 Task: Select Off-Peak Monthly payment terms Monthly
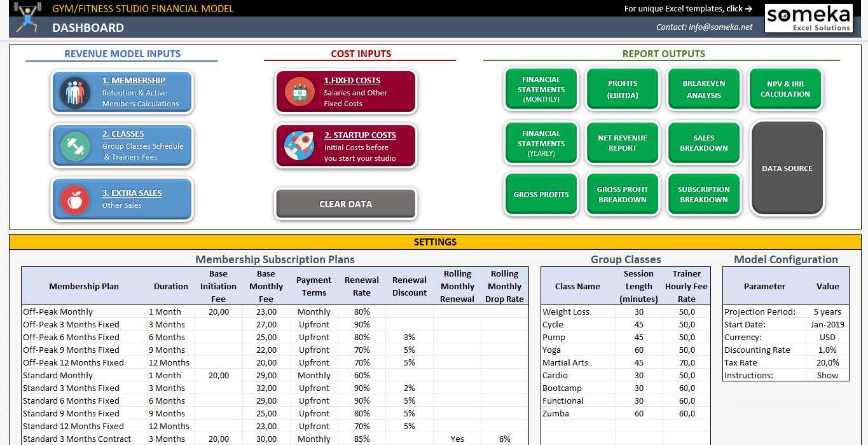(314, 312)
